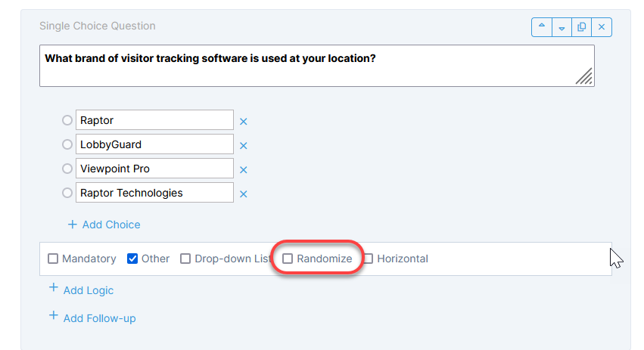Enable the Horizontal layout checkbox
This screenshot has width=644, height=350.
pos(369,259)
